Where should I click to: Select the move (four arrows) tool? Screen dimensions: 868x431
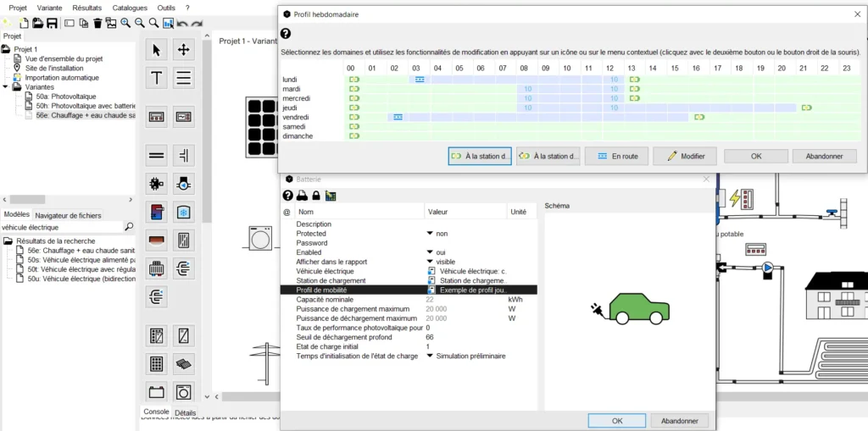tap(183, 50)
